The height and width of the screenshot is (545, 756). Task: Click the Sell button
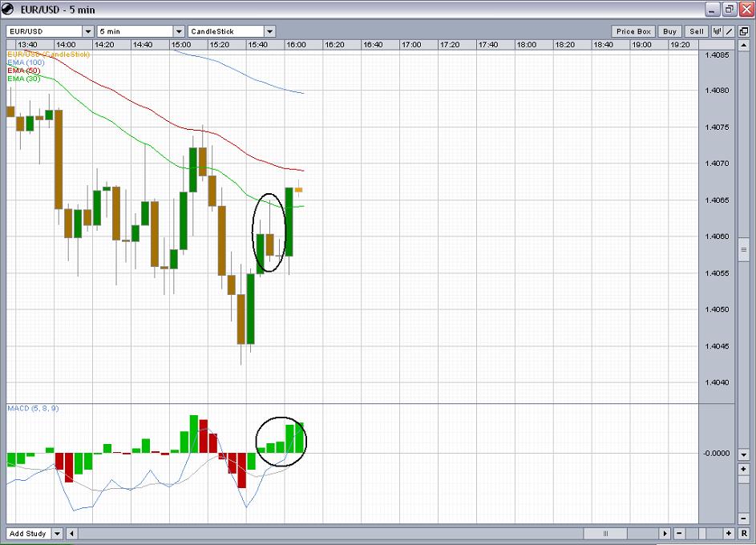point(696,31)
